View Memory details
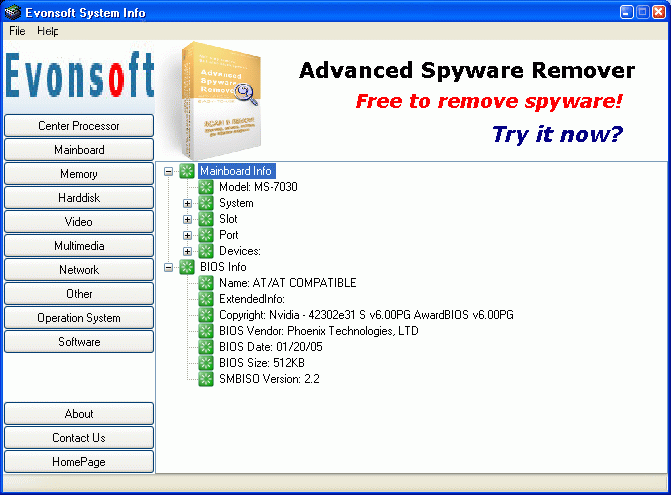The image size is (671, 495). coord(79,174)
